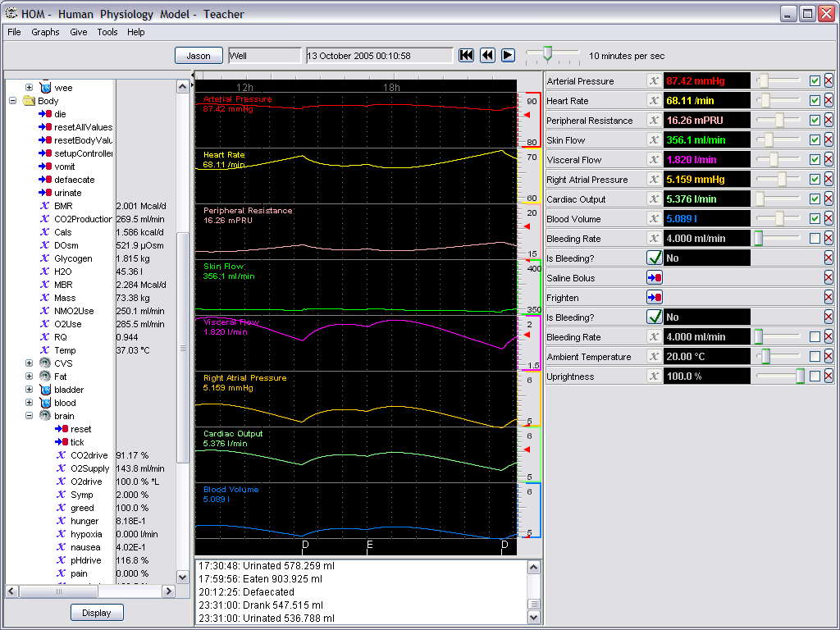Open the Graphs menu
840x630 pixels.
45,32
